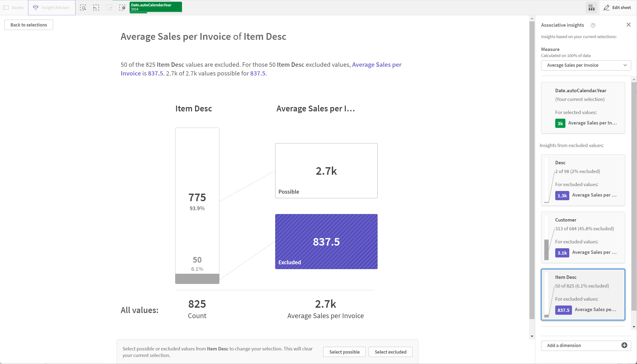
Task: Click the Associative Insights help icon
Action: (x=593, y=25)
